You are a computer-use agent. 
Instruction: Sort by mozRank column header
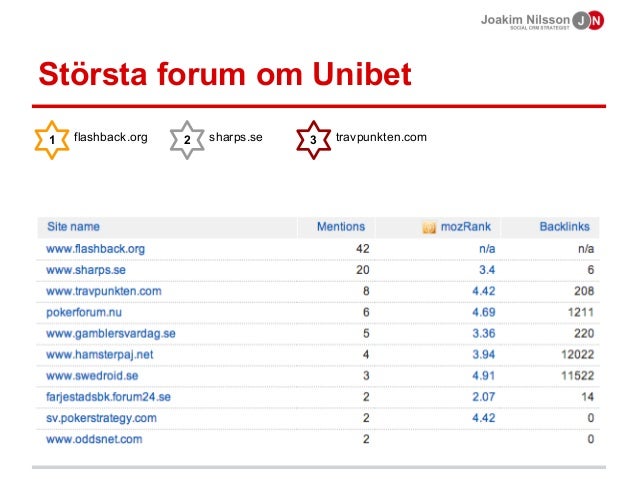465,227
